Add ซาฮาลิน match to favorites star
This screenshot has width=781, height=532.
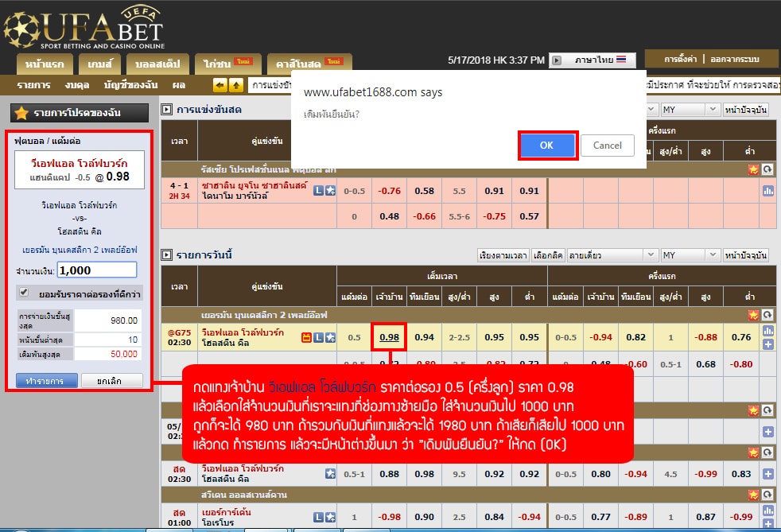(x=330, y=190)
